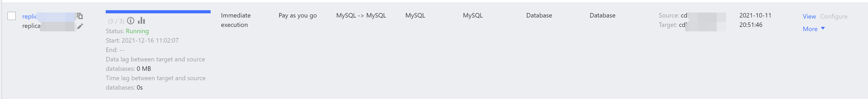Click the Immediate execution cell
Screen dimensions: 868x99
coord(236,20)
